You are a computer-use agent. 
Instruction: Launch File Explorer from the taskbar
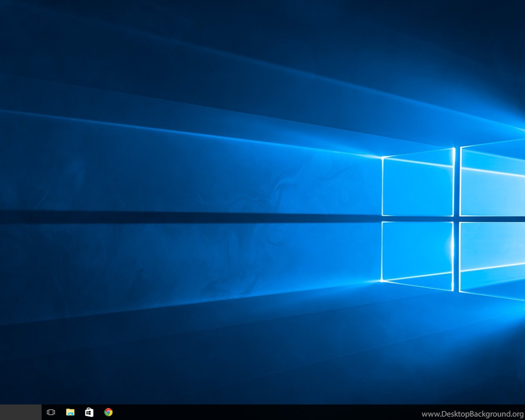[x=70, y=412]
